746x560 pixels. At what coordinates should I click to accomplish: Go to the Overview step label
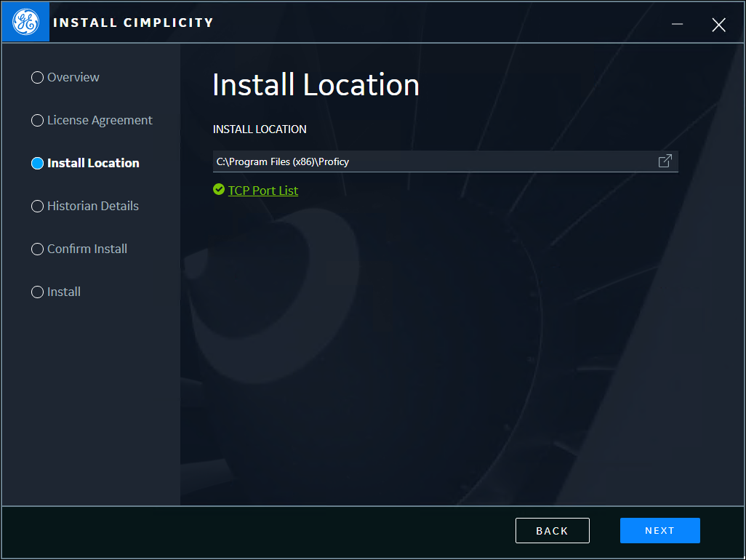(x=73, y=77)
